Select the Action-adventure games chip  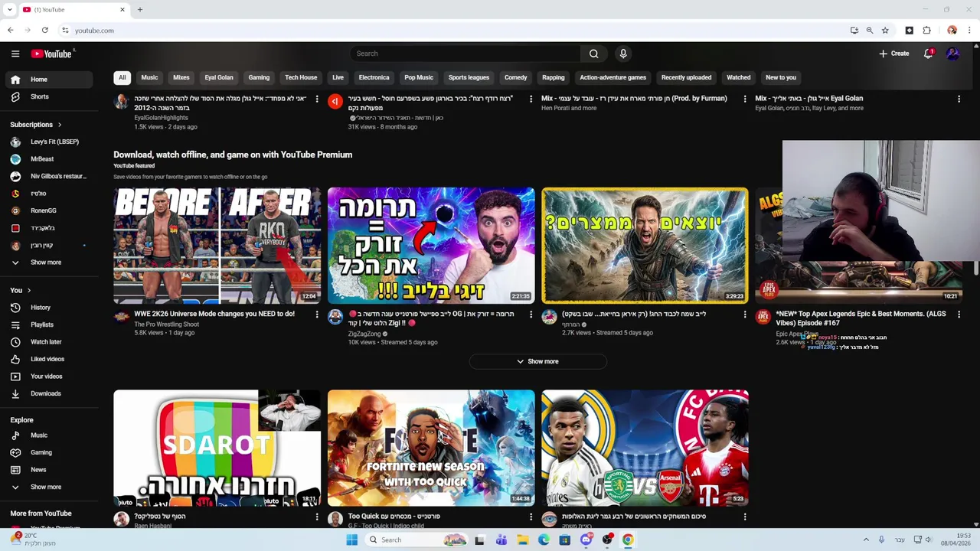(x=612, y=77)
